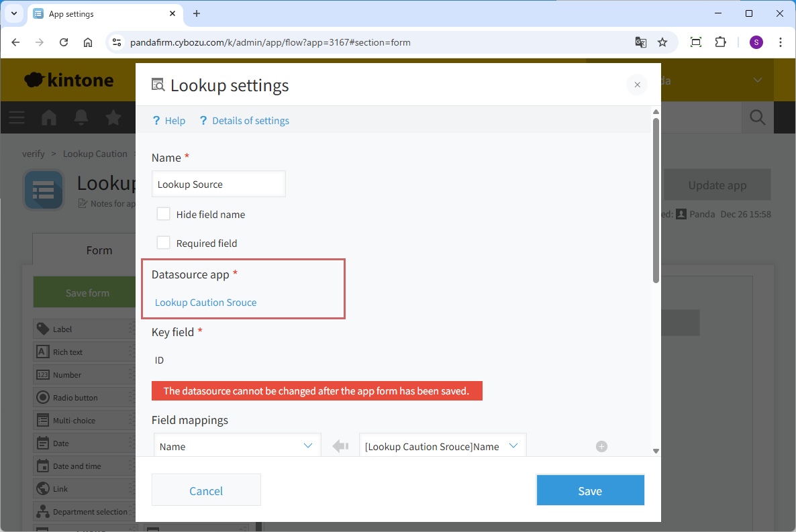Open the notifications bell icon

pyautogui.click(x=81, y=118)
